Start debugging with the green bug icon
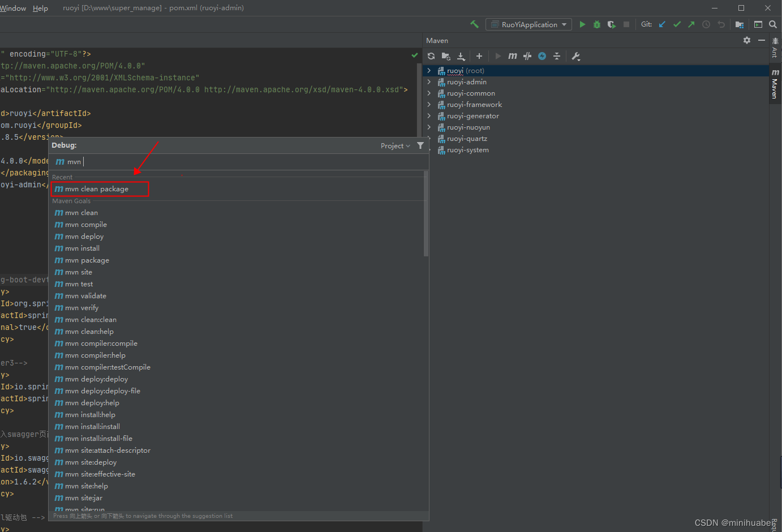782x532 pixels. 597,24
